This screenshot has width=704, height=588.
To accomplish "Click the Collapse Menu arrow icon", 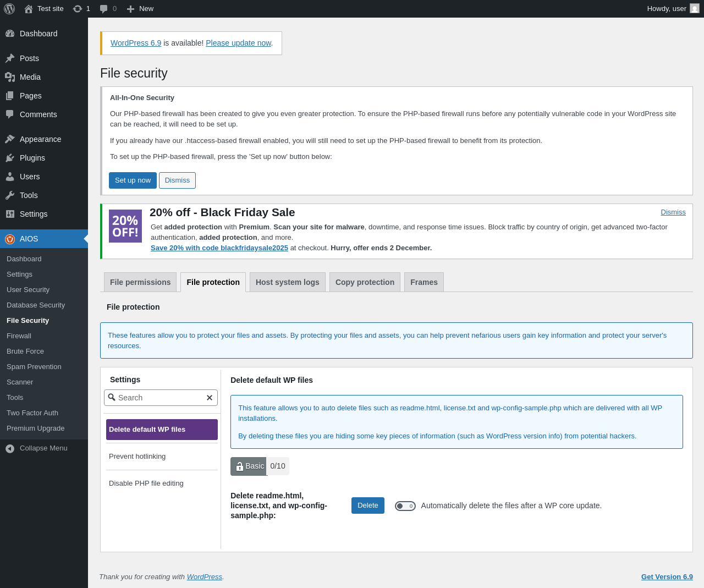I will point(10,448).
